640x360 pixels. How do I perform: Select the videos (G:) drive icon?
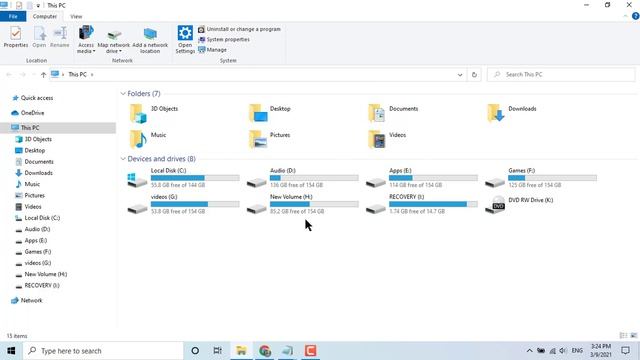click(x=137, y=209)
